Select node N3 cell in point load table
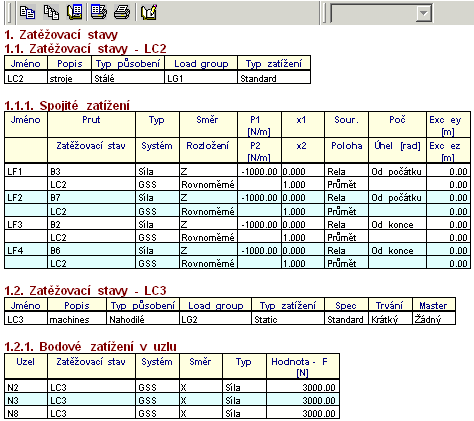 pyautogui.click(x=26, y=400)
